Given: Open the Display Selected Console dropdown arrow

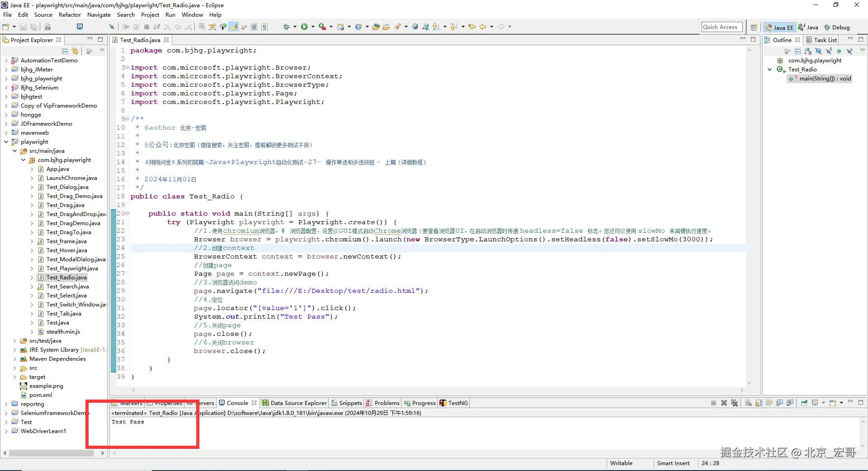Looking at the screenshot, I should (x=823, y=403).
